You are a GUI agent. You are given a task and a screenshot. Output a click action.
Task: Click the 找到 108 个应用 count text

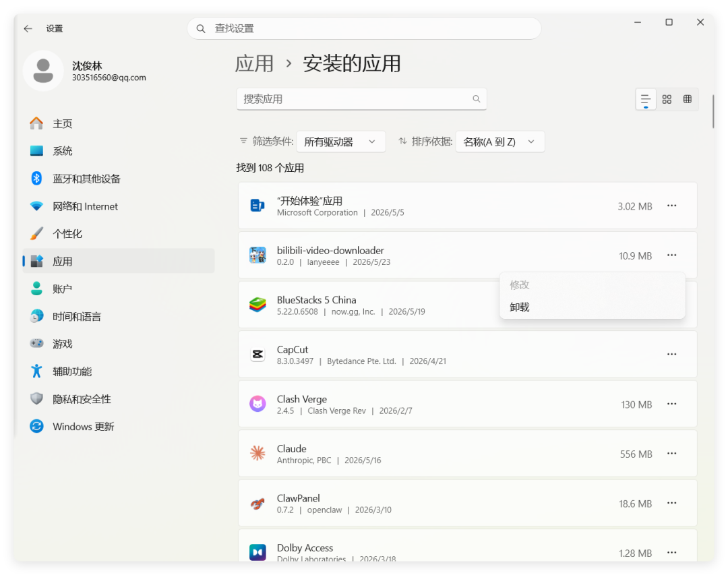tap(270, 168)
